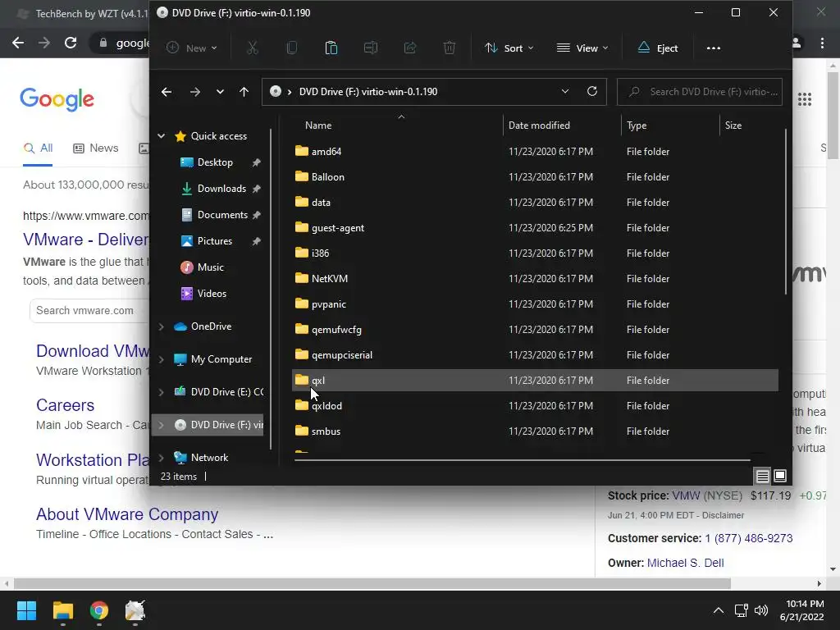Collapse the Quick access tree node

click(162, 136)
